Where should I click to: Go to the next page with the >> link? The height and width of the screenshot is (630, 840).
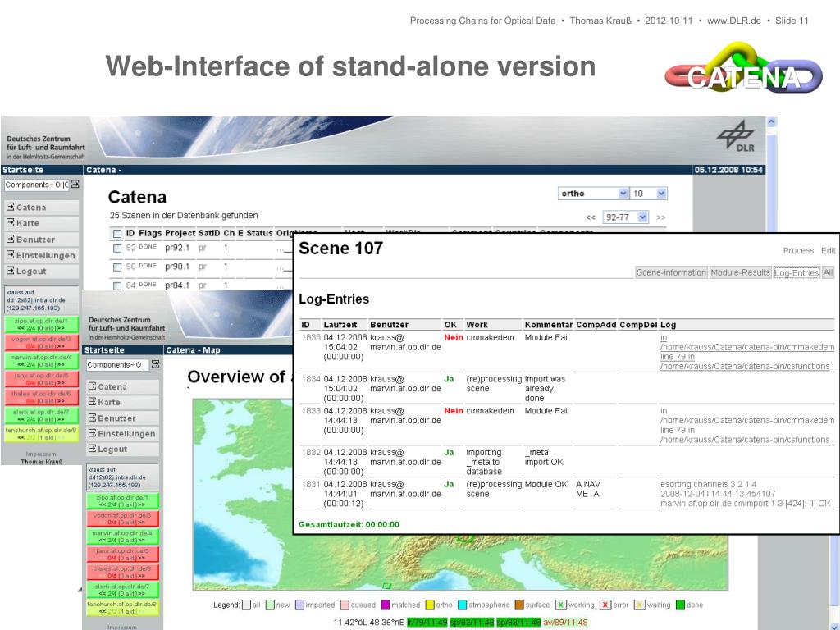(661, 217)
